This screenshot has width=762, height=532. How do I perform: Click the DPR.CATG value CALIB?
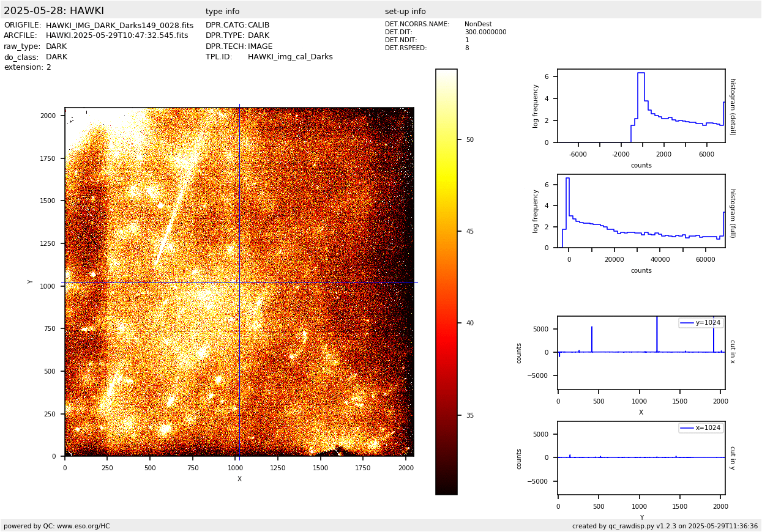pos(258,26)
